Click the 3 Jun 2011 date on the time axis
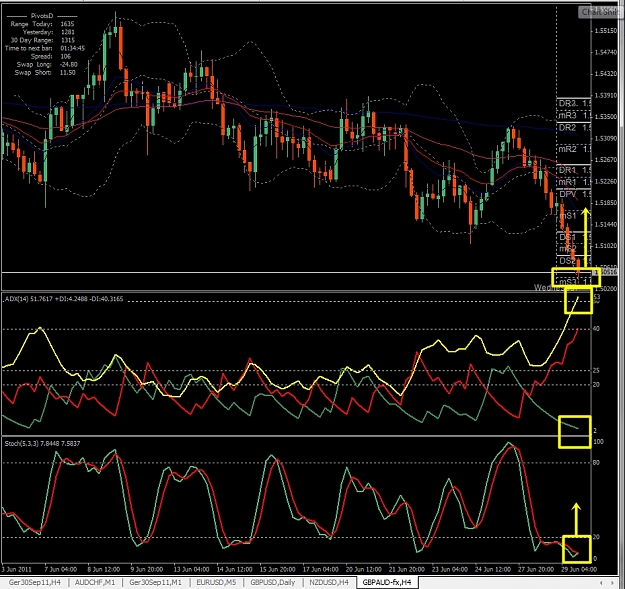The width and height of the screenshot is (625, 589). pos(16,569)
